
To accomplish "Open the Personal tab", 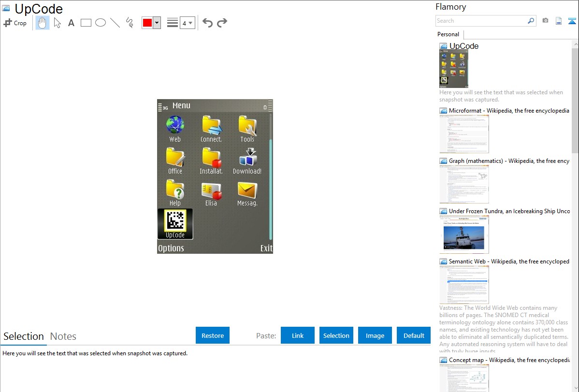I will 448,34.
